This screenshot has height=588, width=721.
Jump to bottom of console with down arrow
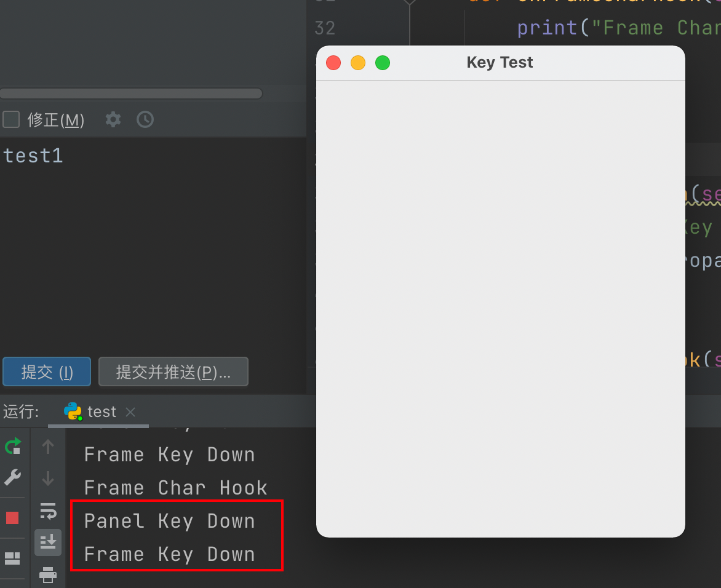[x=48, y=479]
